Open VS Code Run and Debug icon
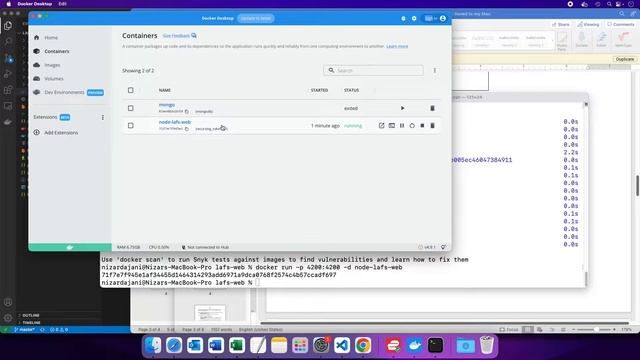 [8, 74]
